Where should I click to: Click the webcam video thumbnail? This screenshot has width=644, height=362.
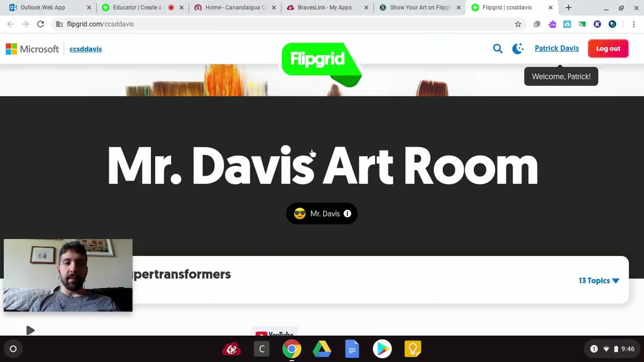(x=68, y=276)
